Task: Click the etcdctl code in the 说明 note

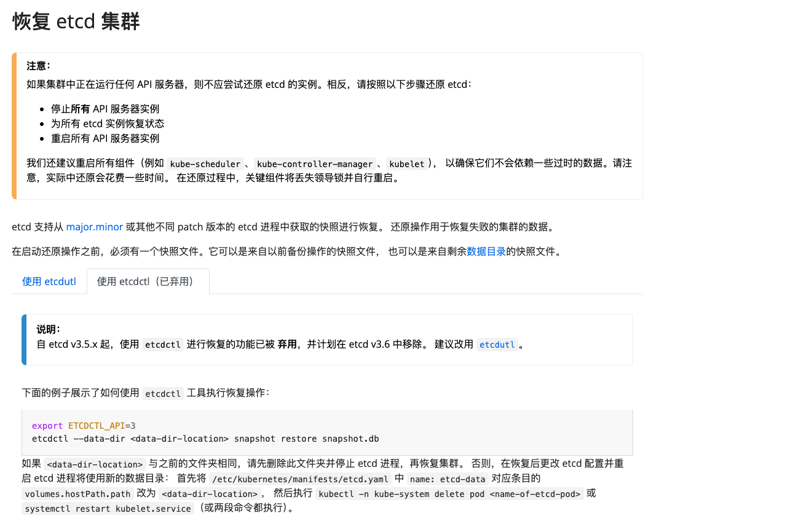Action: 163,345
